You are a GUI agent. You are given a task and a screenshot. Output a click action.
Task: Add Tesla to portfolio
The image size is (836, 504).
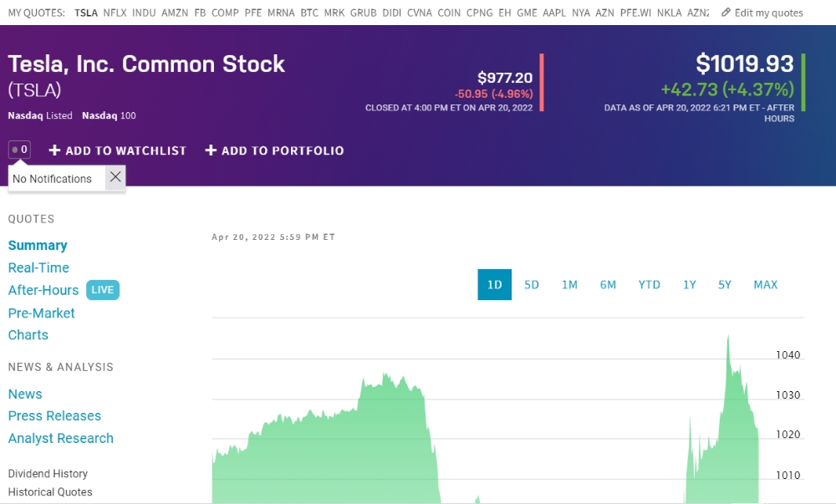(274, 150)
